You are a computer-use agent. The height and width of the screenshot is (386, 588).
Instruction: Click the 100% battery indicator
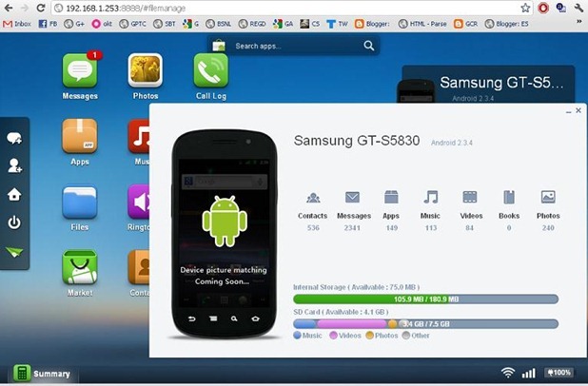(559, 373)
